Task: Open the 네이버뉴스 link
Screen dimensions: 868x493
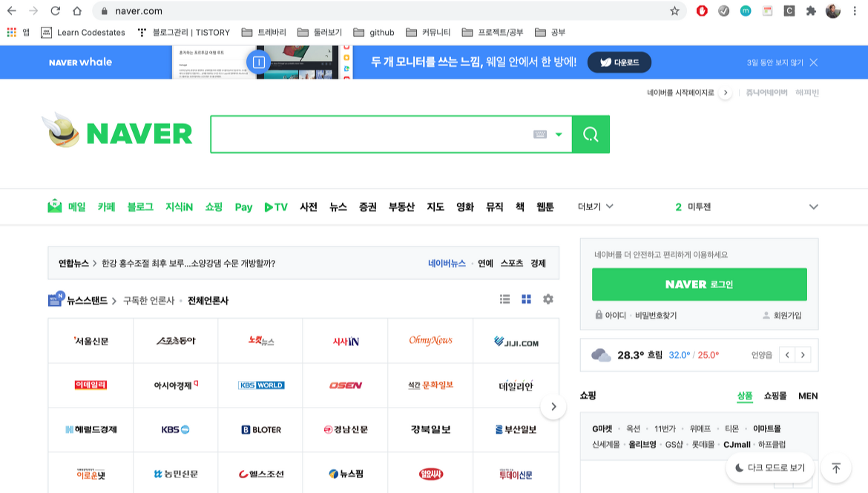Action: point(447,263)
